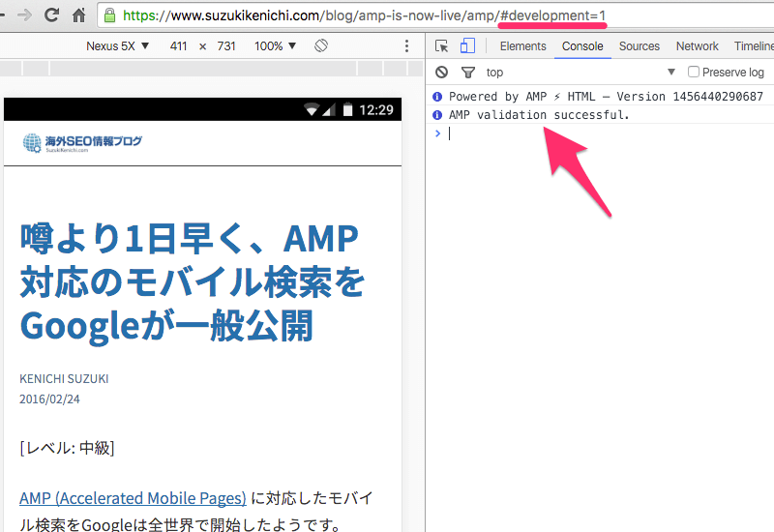Click the info icon beside Powered by AMP
Image resolution: width=774 pixels, height=532 pixels.
437,96
